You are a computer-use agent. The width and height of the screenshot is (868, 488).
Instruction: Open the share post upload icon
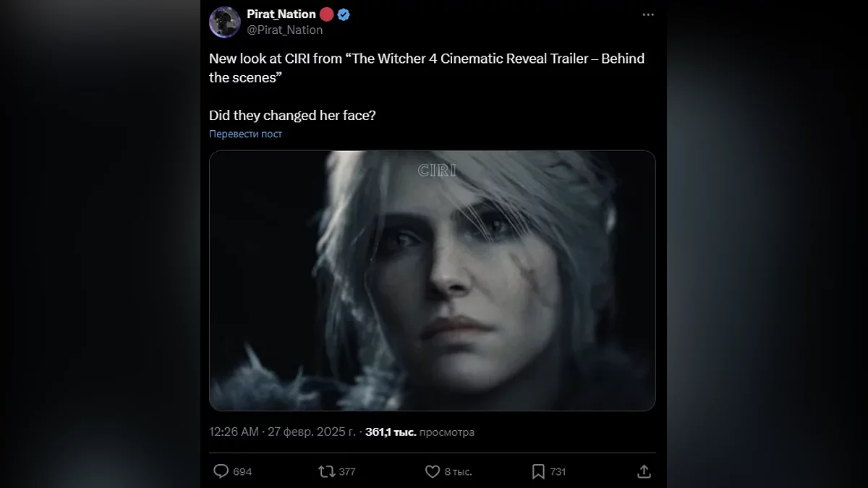(643, 471)
